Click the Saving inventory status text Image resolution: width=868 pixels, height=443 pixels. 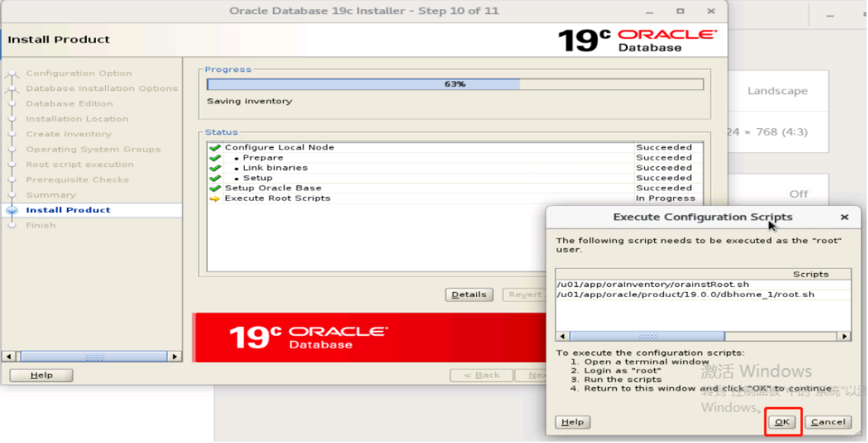249,102
